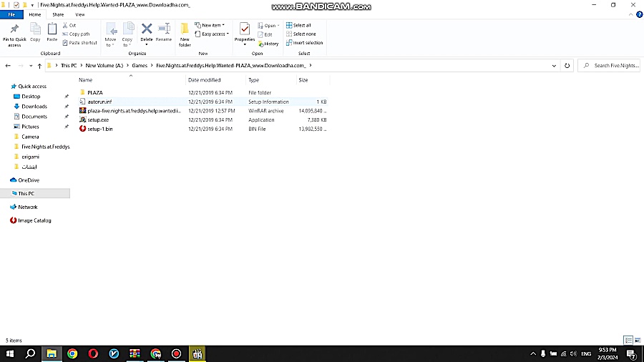Click Paste shortcut in ribbon
Viewport: 644px width, 362px height.
coord(79,43)
